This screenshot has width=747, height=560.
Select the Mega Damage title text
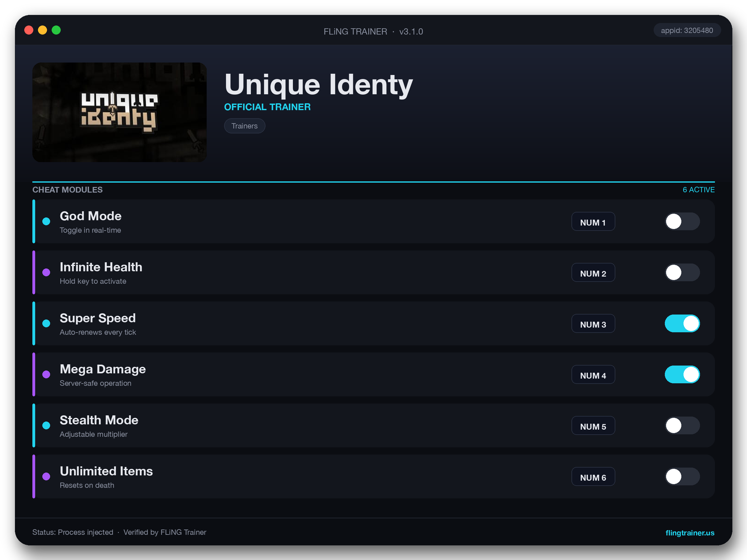click(103, 369)
